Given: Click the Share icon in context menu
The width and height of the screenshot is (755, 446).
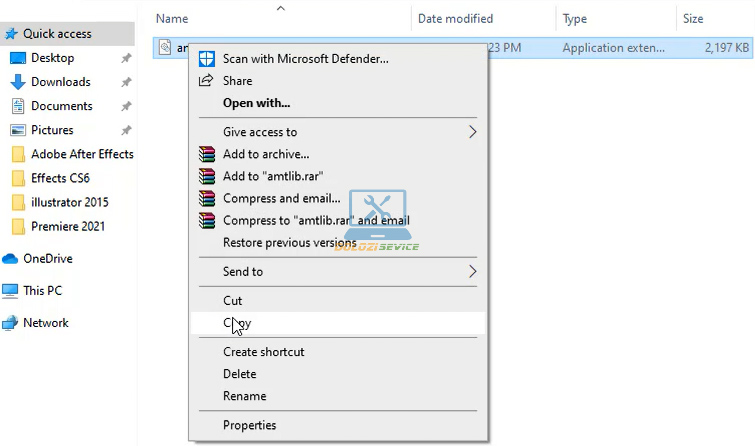Looking at the screenshot, I should click(x=208, y=81).
